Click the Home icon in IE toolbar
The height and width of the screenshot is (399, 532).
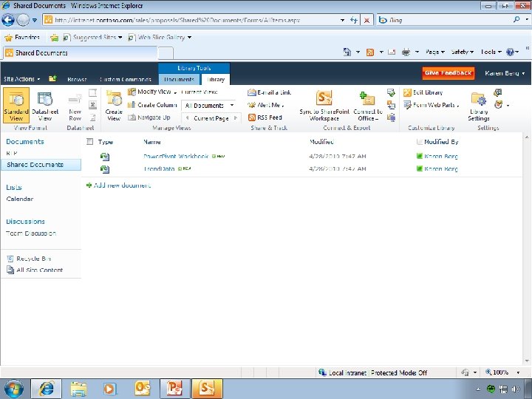[x=347, y=52]
